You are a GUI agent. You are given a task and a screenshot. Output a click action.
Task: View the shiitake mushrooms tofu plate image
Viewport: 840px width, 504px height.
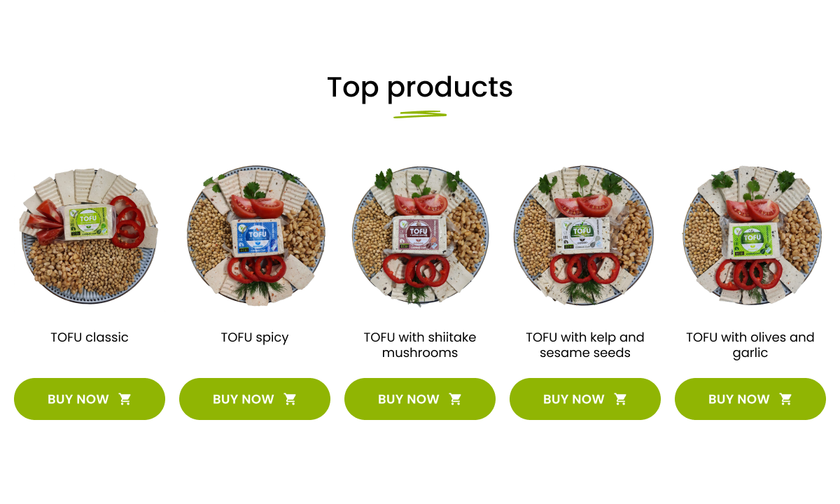[x=420, y=237]
